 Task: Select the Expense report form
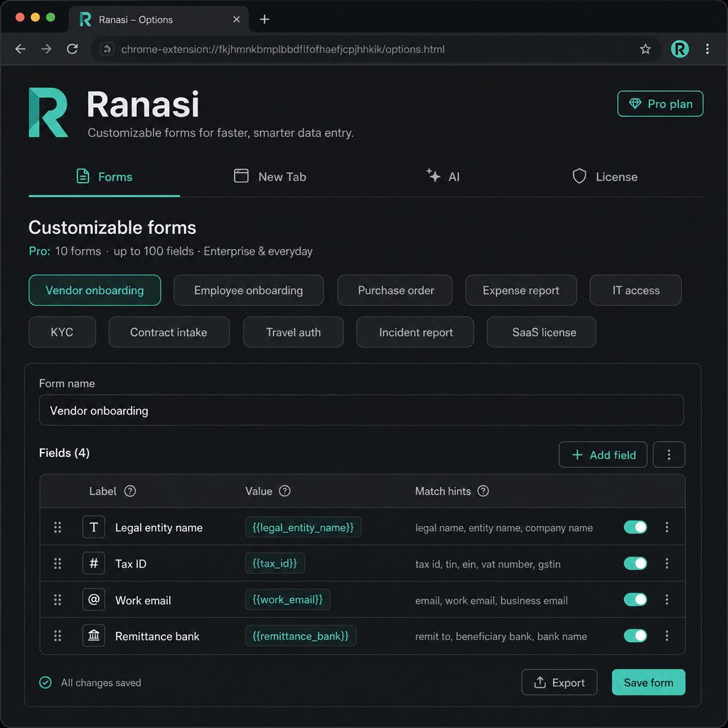coord(521,290)
